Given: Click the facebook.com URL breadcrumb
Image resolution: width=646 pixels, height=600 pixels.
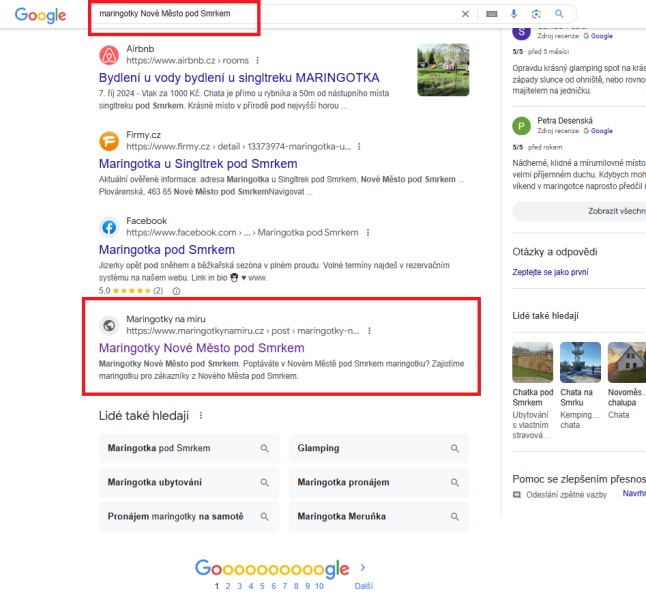Looking at the screenshot, I should tap(242, 233).
